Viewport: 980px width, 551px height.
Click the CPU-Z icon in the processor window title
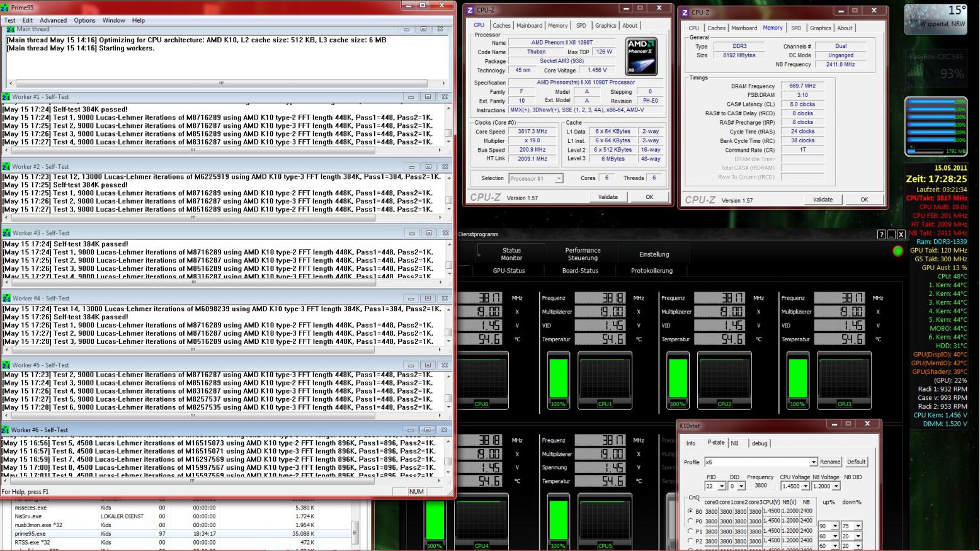tap(470, 10)
